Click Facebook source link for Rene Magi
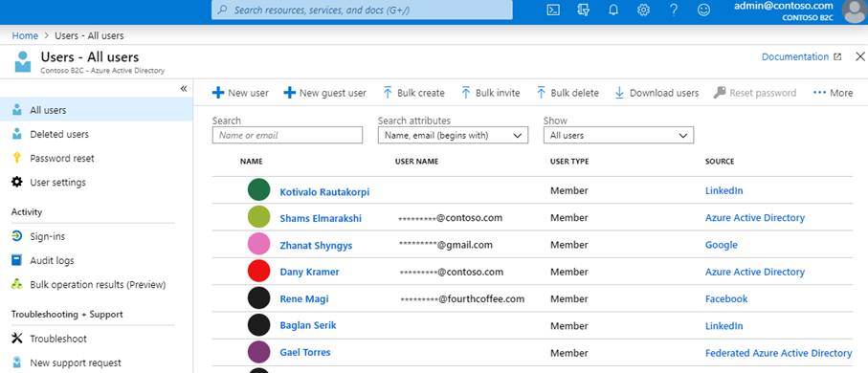Screen dimensions: 868x373 tap(726, 298)
